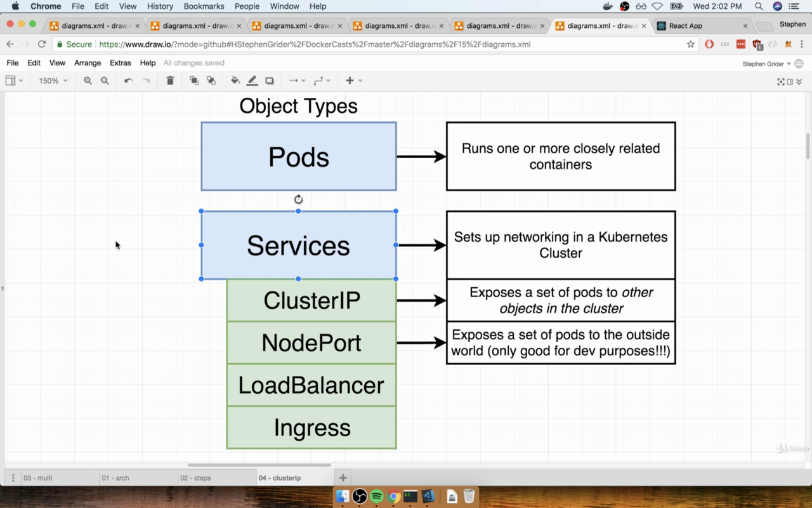Click the redo arrow icon

point(146,81)
